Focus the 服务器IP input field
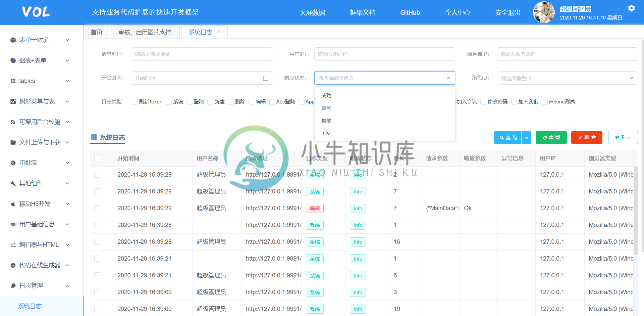644x316 pixels. pyautogui.click(x=567, y=54)
